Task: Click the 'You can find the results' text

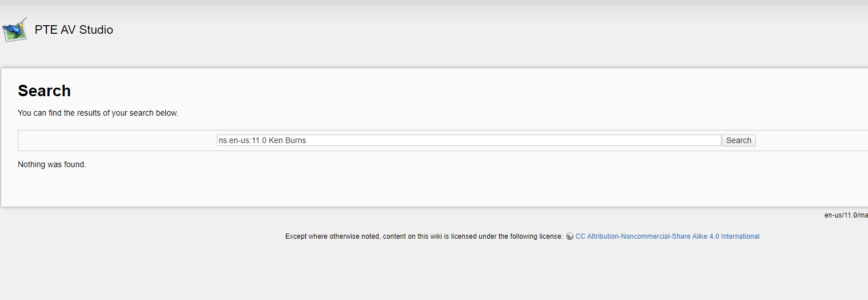Action: pos(98,113)
